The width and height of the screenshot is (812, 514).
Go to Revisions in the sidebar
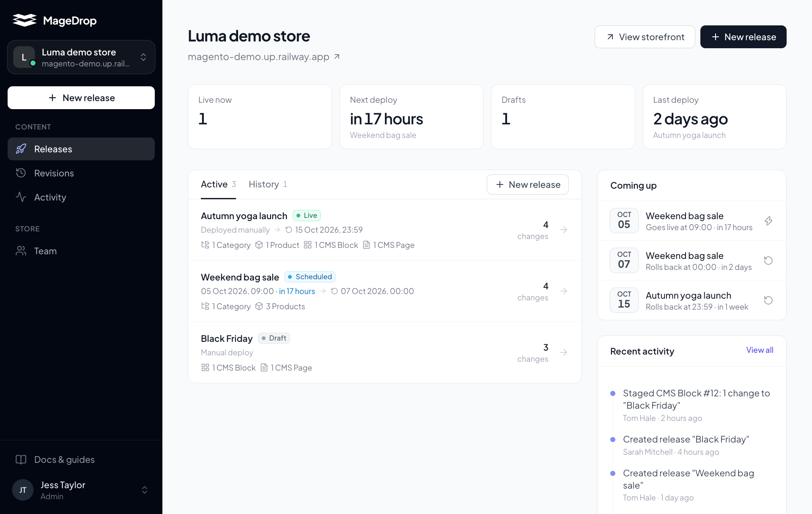coord(81,173)
